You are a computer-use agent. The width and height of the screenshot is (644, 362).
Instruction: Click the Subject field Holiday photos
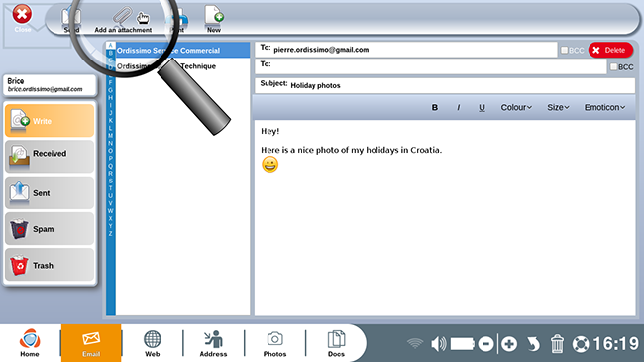[x=445, y=85]
